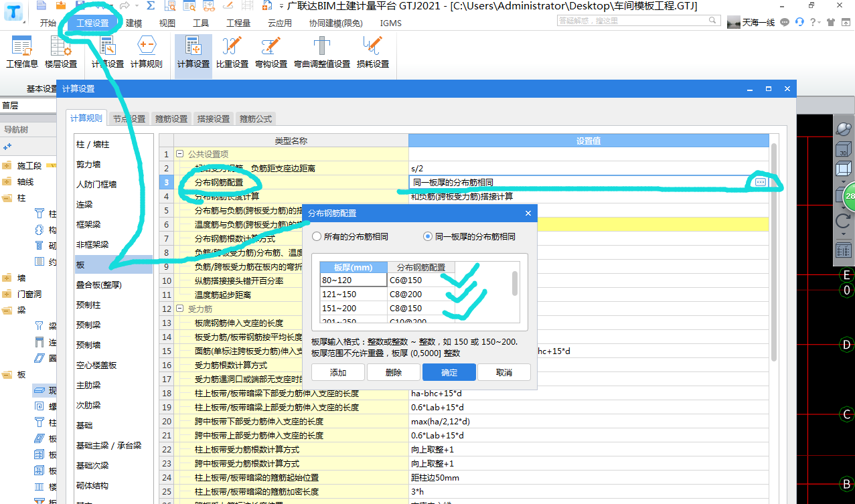Image resolution: width=855 pixels, height=504 pixels.
Task: Open 比重设置 in the ribbon
Action: coord(232,53)
